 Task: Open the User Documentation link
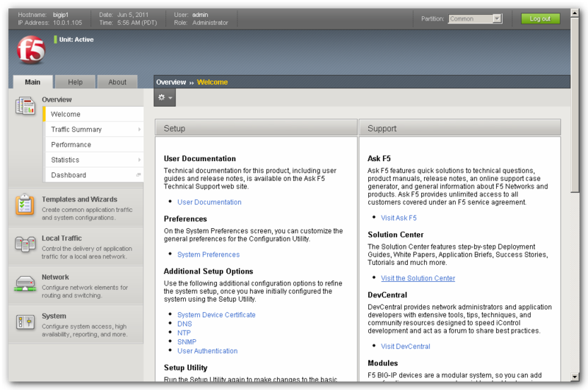209,202
